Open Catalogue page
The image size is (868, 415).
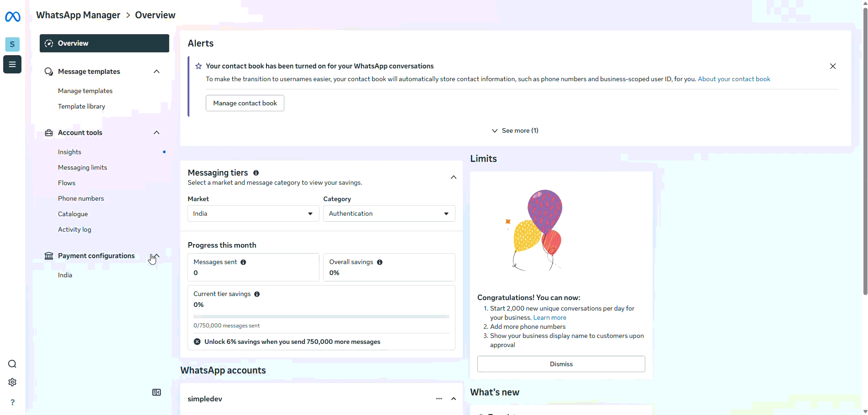point(73,214)
